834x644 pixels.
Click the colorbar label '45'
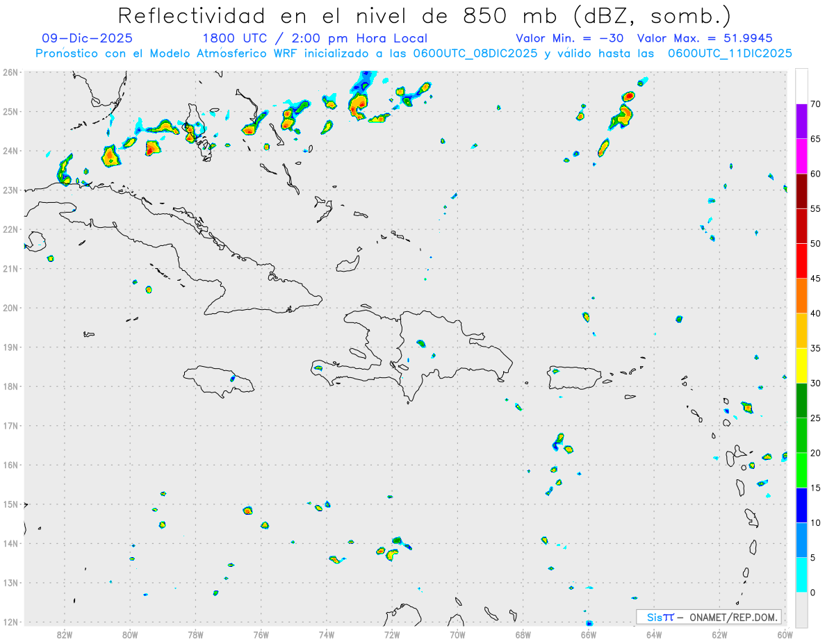click(815, 279)
